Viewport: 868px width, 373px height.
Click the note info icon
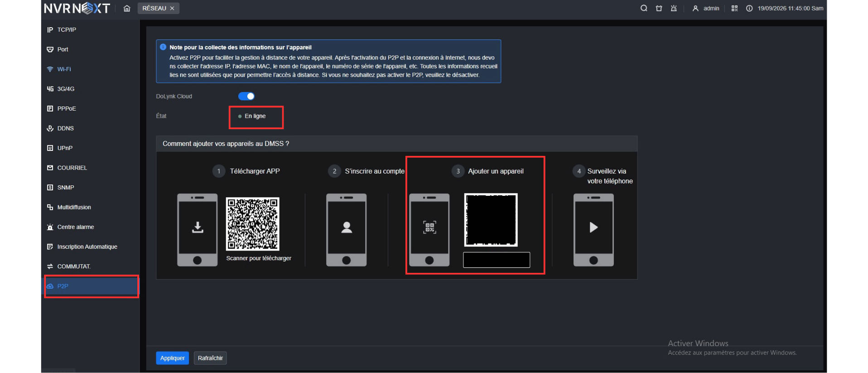(x=163, y=47)
